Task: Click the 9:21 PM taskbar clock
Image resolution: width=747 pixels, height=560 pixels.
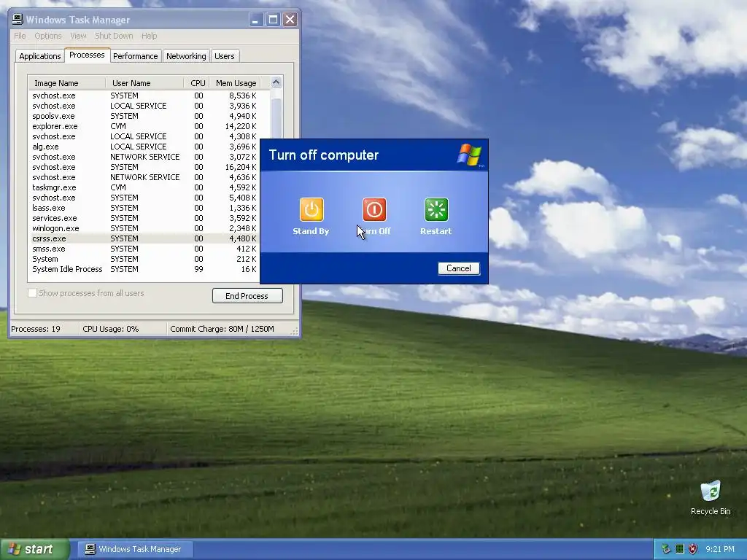Action: pyautogui.click(x=720, y=549)
